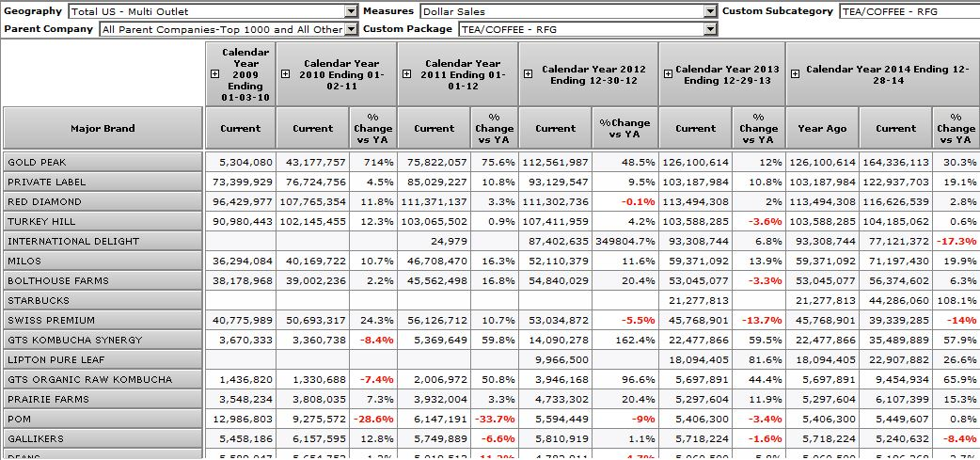Click the Custom Subcategory field
The width and height of the screenshot is (980, 460).
[x=909, y=11]
